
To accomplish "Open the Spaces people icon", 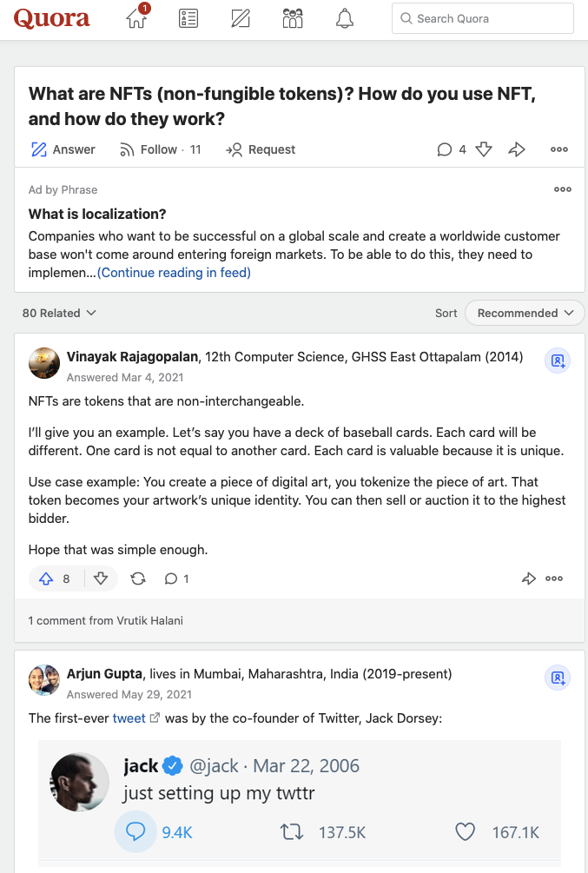I will 293,18.
